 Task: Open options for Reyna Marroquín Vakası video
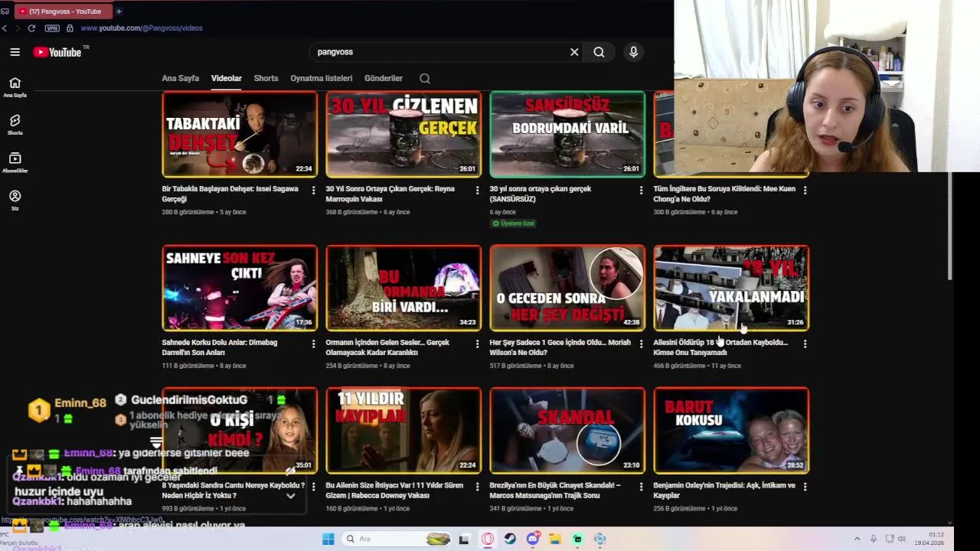tap(477, 190)
